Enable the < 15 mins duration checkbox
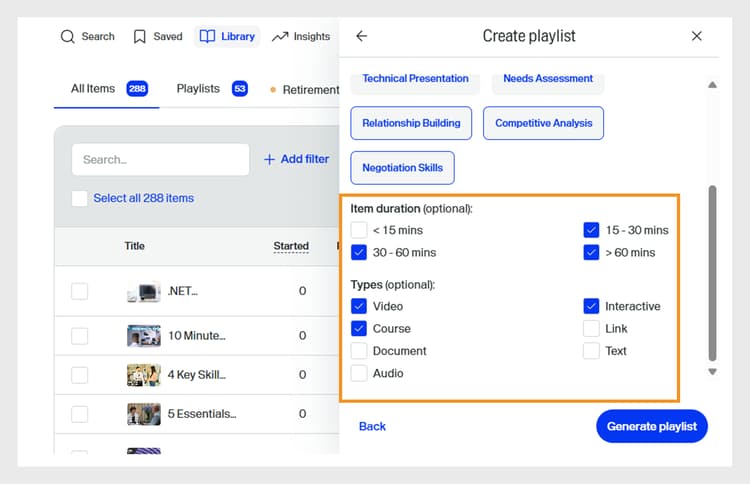Screen dimensions: 750x484 click(x=359, y=230)
